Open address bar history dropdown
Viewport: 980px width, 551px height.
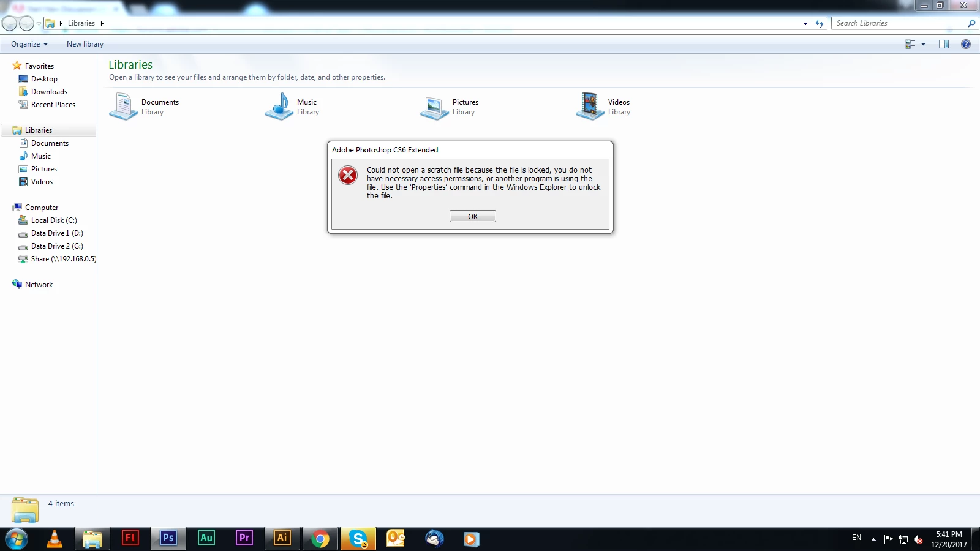pyautogui.click(x=805, y=23)
